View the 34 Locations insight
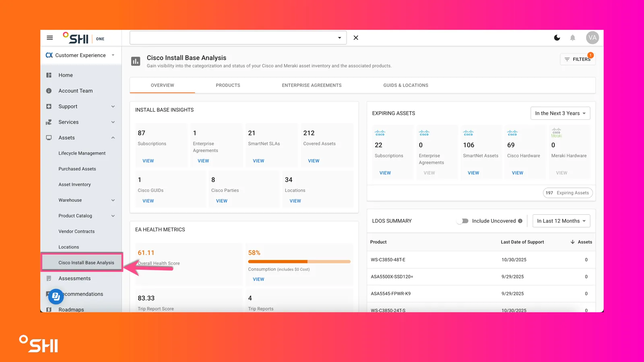Screen dimensions: 644x362 tap(295, 201)
